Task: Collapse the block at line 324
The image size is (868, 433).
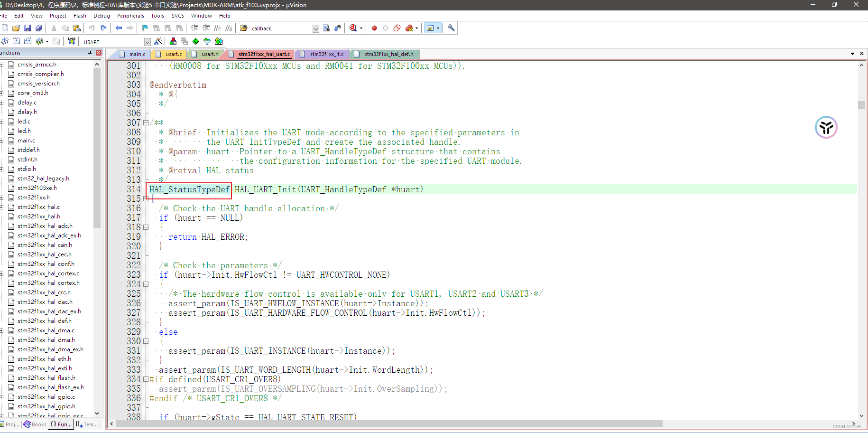Action: coord(146,284)
